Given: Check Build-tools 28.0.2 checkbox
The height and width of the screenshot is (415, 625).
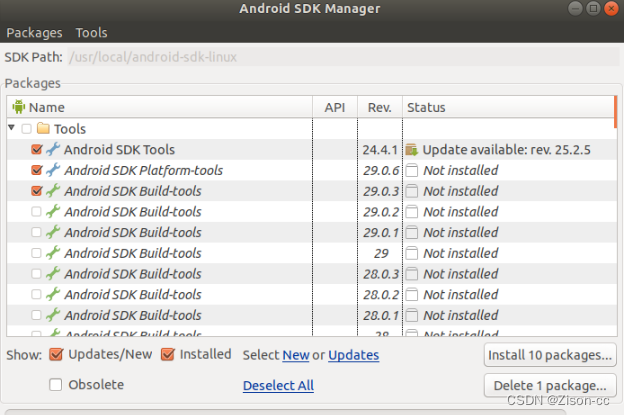Looking at the screenshot, I should [x=36, y=294].
